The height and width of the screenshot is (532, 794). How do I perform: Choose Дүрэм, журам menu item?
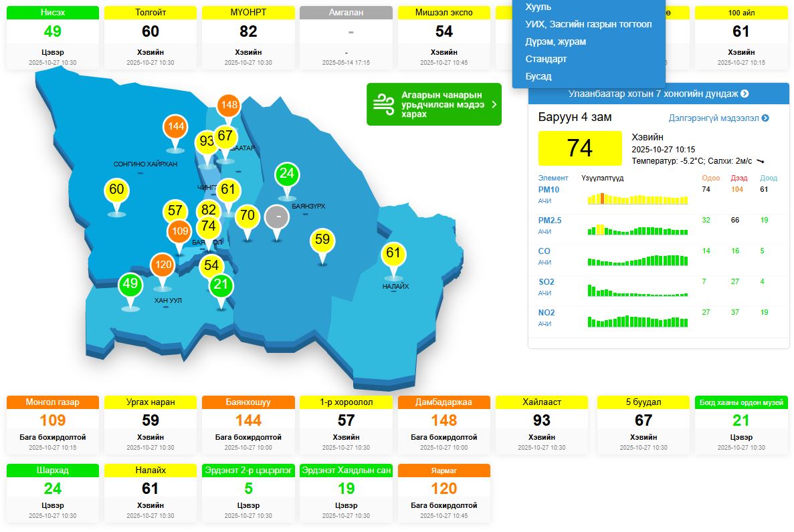[x=555, y=41]
